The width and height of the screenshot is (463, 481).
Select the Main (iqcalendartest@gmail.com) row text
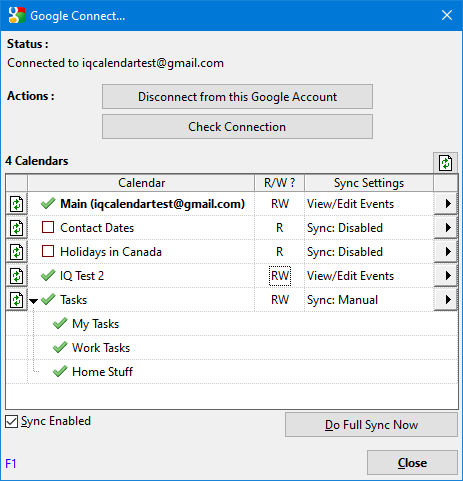pos(153,204)
